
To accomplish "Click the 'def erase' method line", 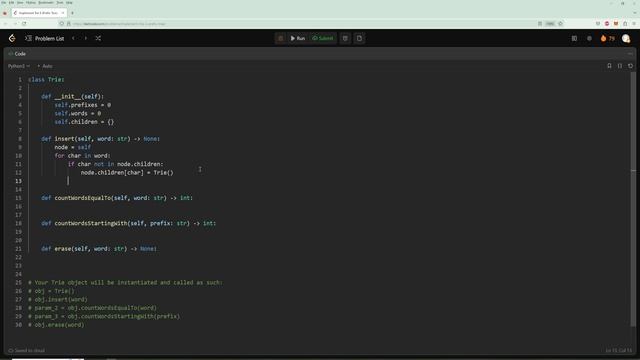I will click(99, 249).
